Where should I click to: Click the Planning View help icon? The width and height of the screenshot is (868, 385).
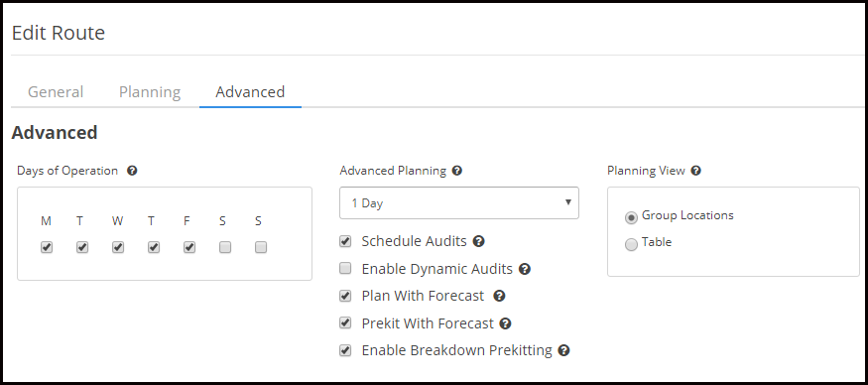pos(695,171)
